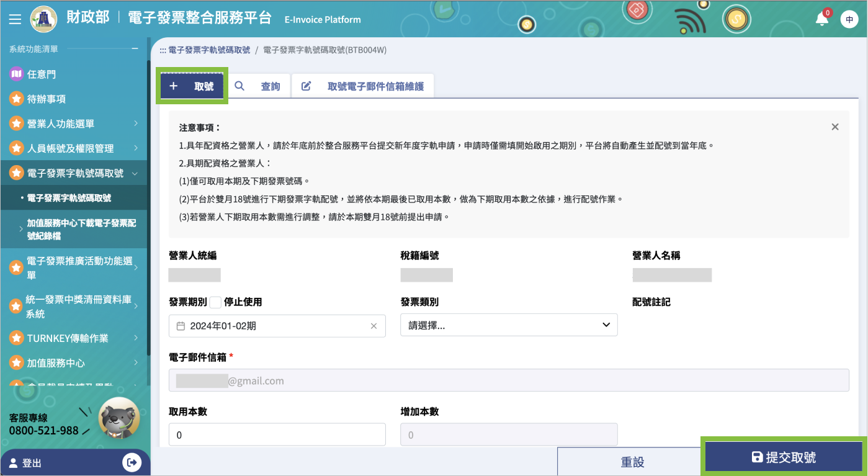
Task: Open the hamburger menu icon
Action: pos(15,19)
